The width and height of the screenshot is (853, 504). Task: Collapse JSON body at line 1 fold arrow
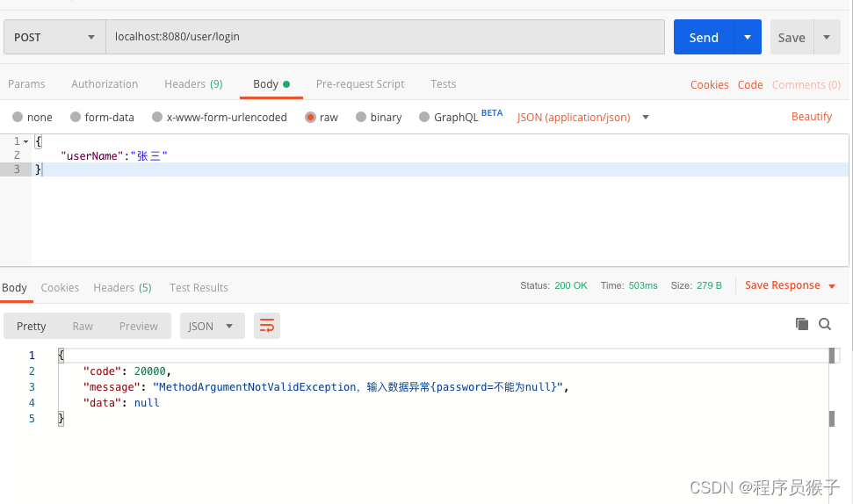25,141
